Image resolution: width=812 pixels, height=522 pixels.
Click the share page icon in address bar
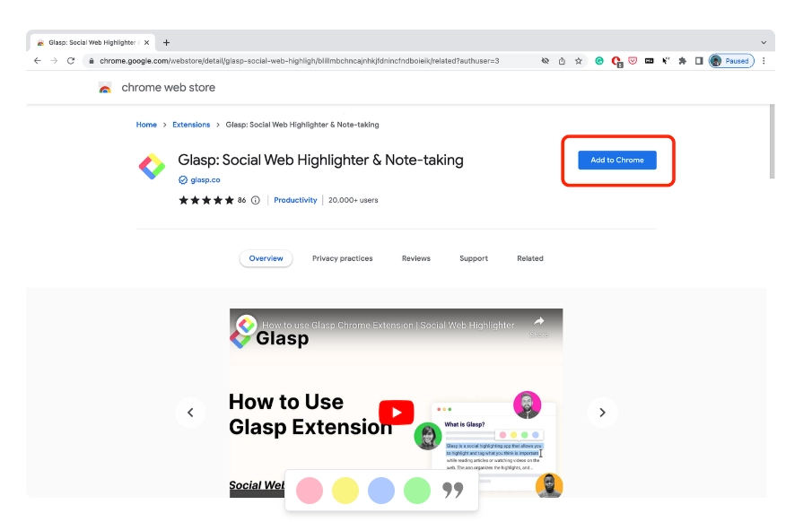(x=562, y=61)
